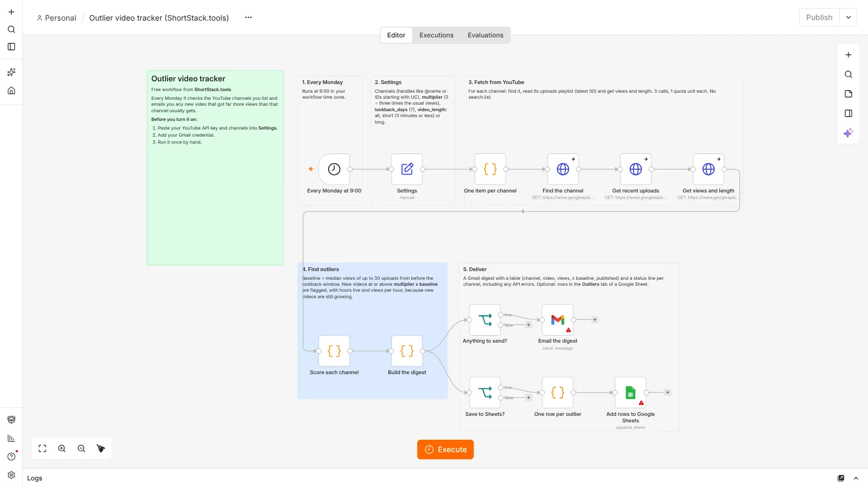Screen dimensions: 868x488
Task: Open the AI assistant sparkle in left sidebar
Action: pyautogui.click(x=11, y=72)
